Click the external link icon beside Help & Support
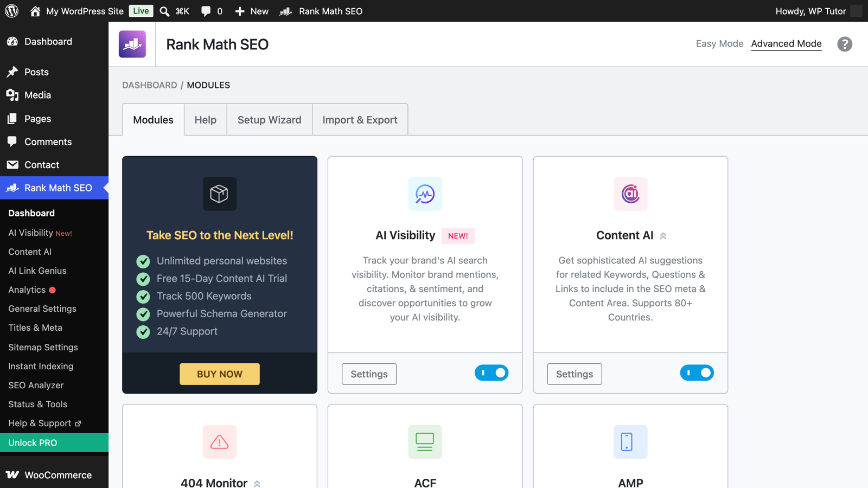The width and height of the screenshot is (868, 488). 78,423
